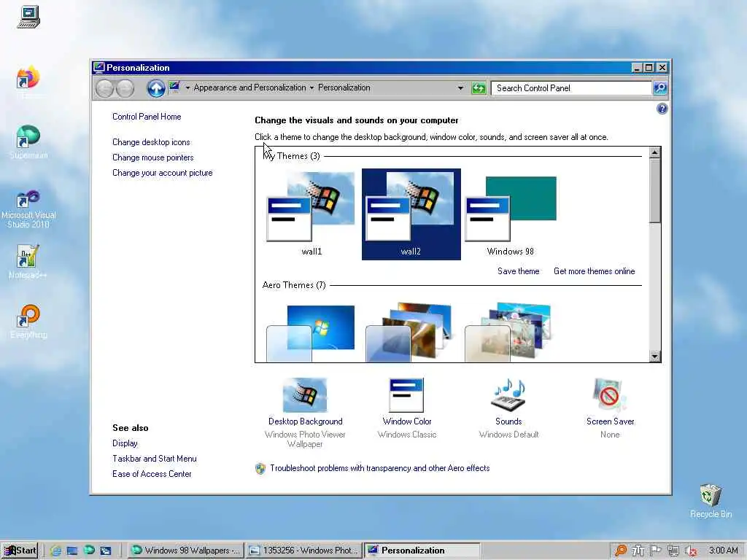The height and width of the screenshot is (560, 747).
Task: Click the fourth quick launch window icon
Action: 106,551
